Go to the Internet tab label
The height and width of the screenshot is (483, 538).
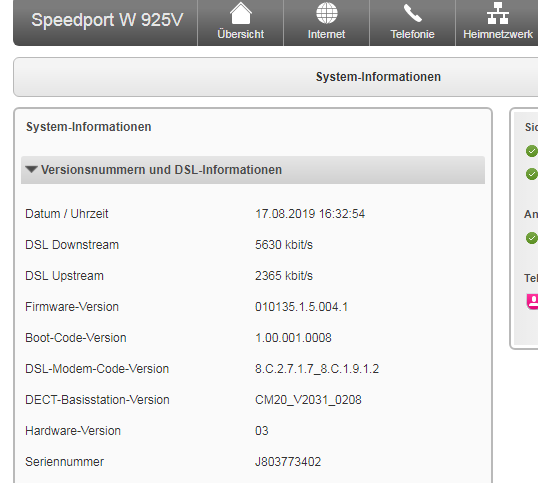pyautogui.click(x=327, y=34)
